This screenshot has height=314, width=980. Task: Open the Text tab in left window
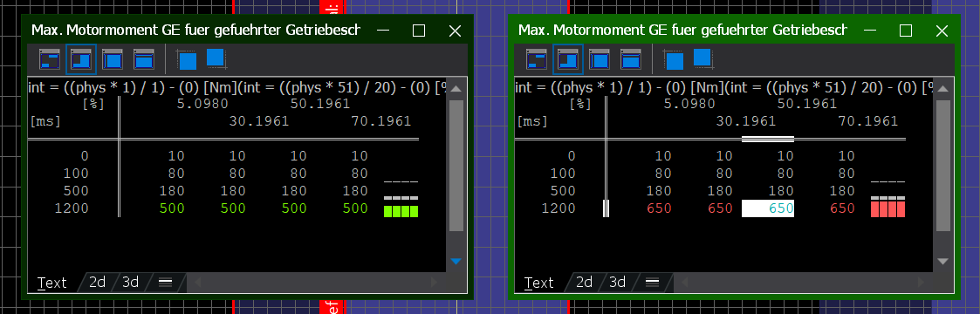[x=52, y=283]
